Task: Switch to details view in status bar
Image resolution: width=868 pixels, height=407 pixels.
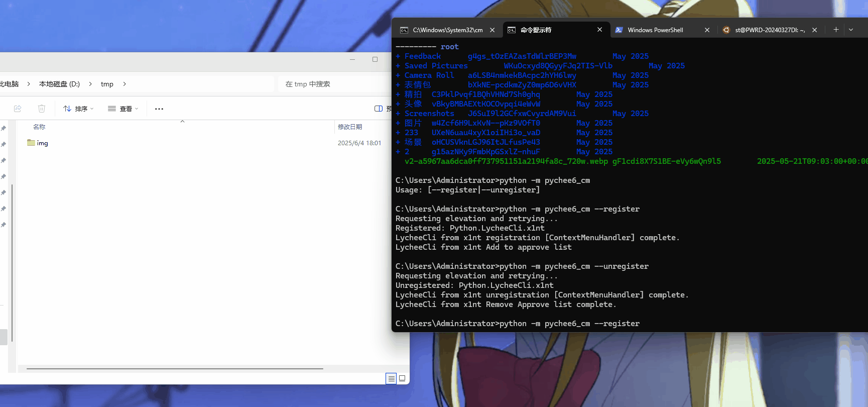Action: 391,378
